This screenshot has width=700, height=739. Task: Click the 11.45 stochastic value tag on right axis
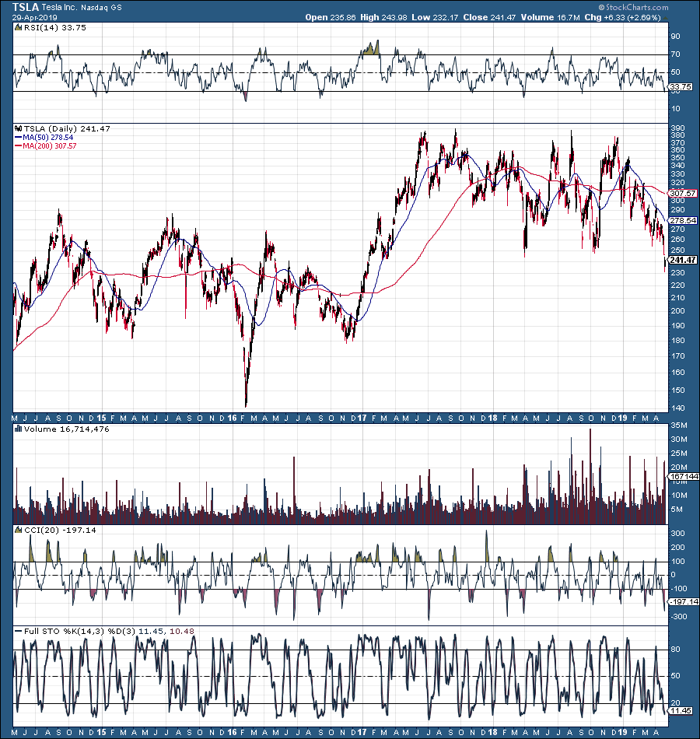[681, 711]
